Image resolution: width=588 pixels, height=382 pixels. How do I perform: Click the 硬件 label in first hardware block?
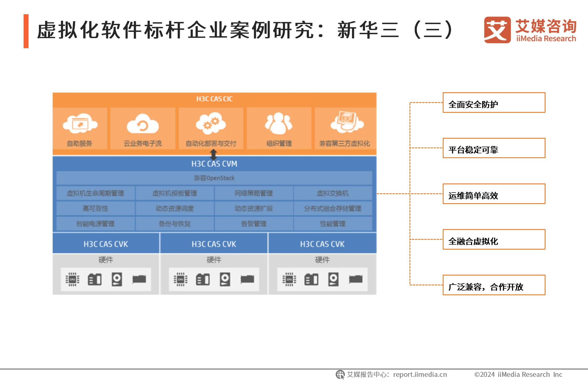pos(106,260)
